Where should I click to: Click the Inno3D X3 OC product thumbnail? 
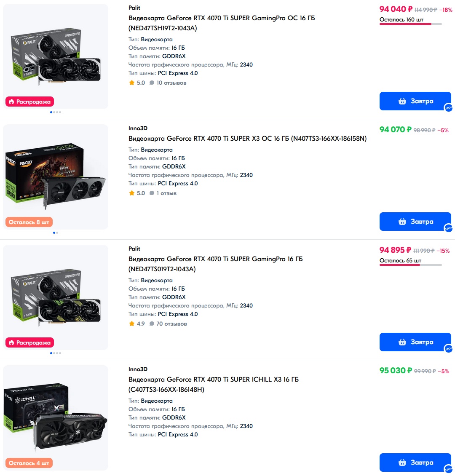coord(56,176)
